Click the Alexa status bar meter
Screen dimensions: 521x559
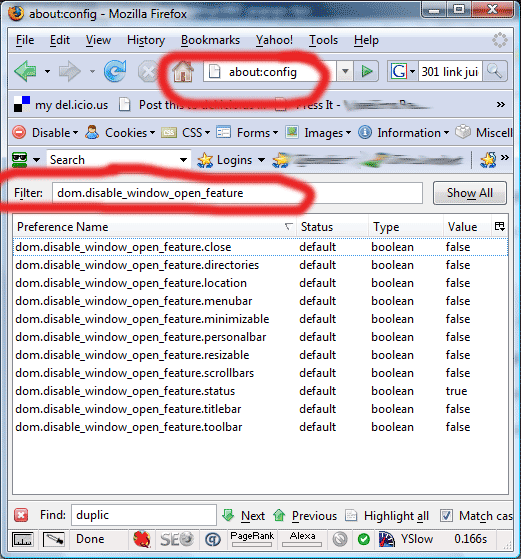pyautogui.click(x=302, y=539)
